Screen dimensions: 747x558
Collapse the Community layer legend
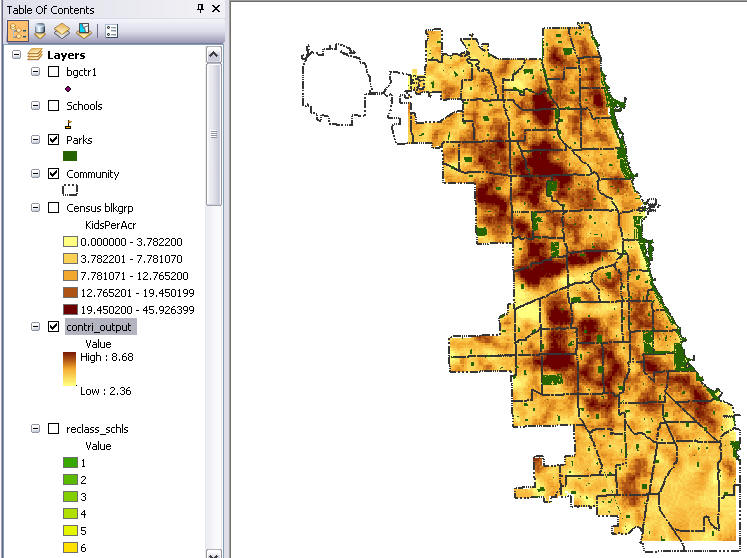pos(35,173)
